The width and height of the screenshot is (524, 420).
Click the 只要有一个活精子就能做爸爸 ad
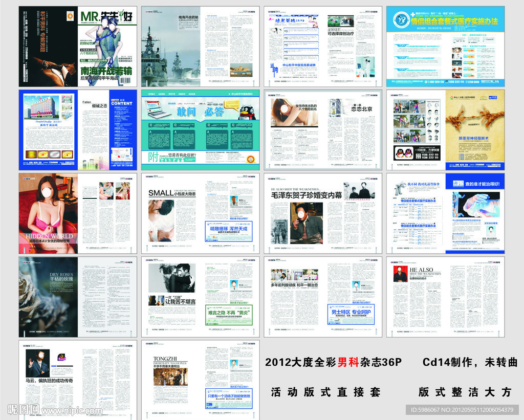(x=229, y=399)
